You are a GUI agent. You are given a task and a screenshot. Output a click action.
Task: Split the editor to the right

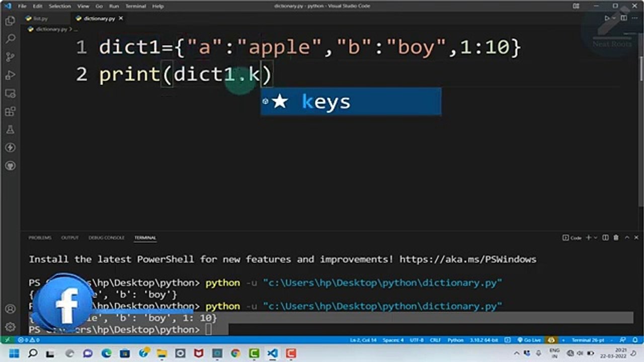pyautogui.click(x=624, y=18)
